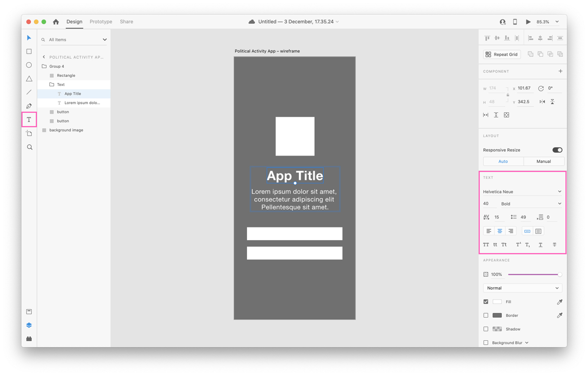Align selection to horizontal center

[x=540, y=38]
